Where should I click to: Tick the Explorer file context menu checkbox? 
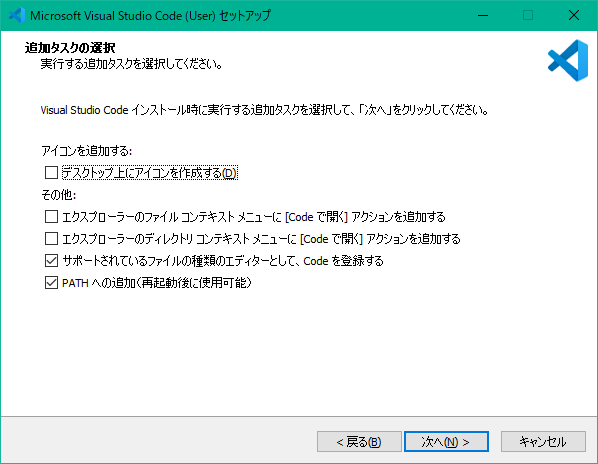point(51,217)
